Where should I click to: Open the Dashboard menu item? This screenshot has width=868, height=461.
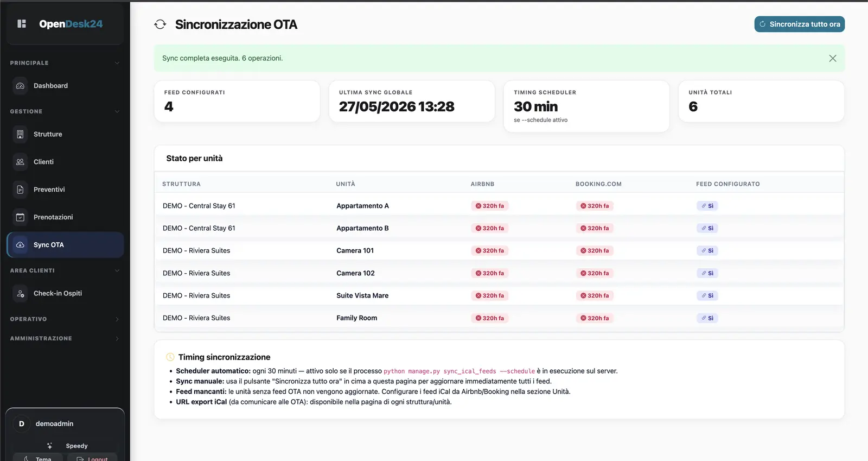coord(65,86)
